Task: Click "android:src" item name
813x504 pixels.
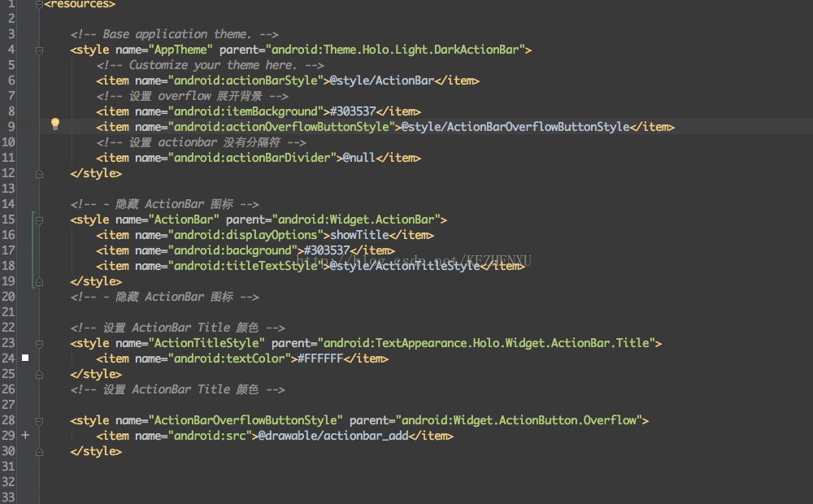Action: pyautogui.click(x=210, y=436)
